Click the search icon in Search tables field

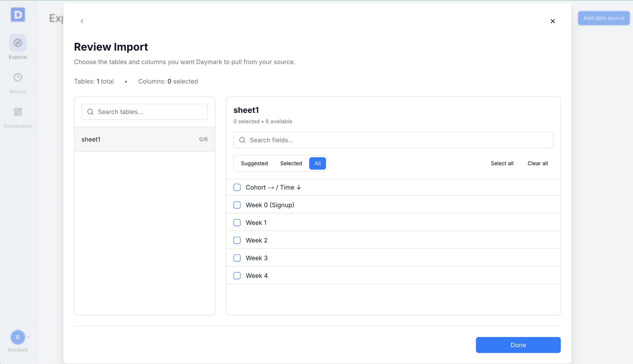point(90,112)
